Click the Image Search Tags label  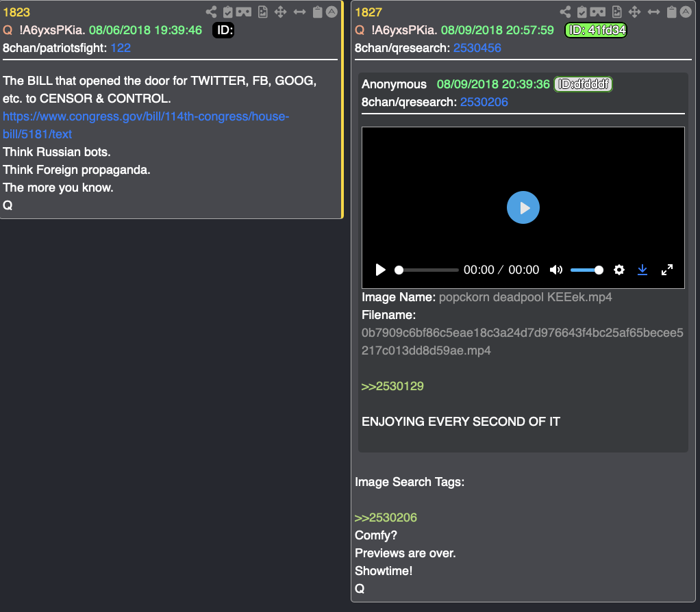click(x=410, y=482)
